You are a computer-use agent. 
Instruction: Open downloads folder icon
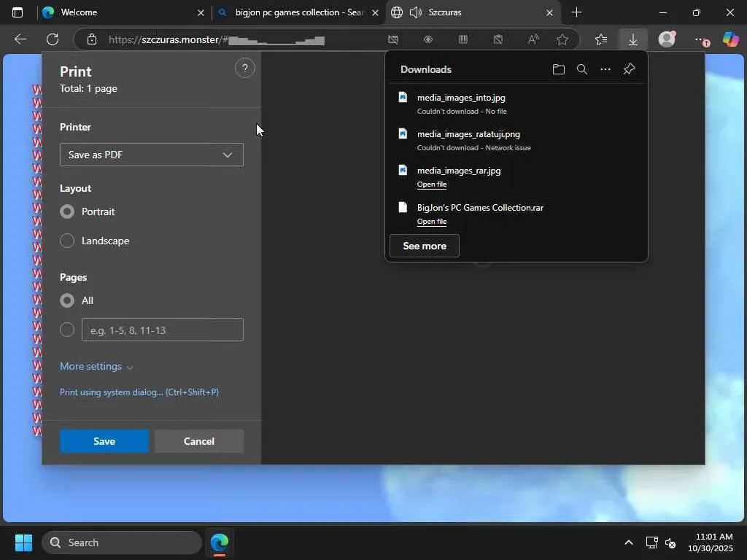click(x=558, y=69)
